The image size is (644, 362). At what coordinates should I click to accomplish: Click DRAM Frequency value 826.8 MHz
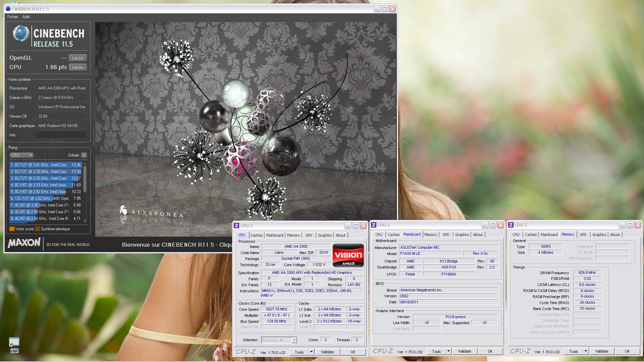coord(587,273)
